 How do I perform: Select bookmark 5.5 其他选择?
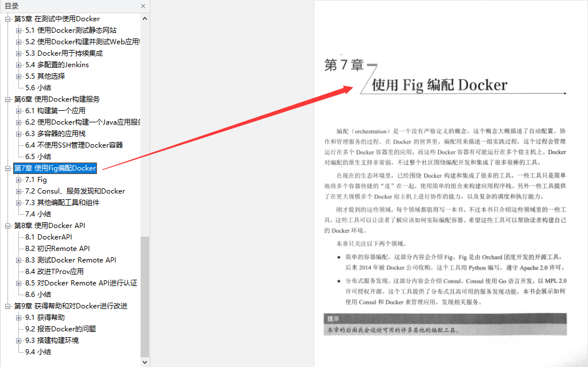point(45,76)
